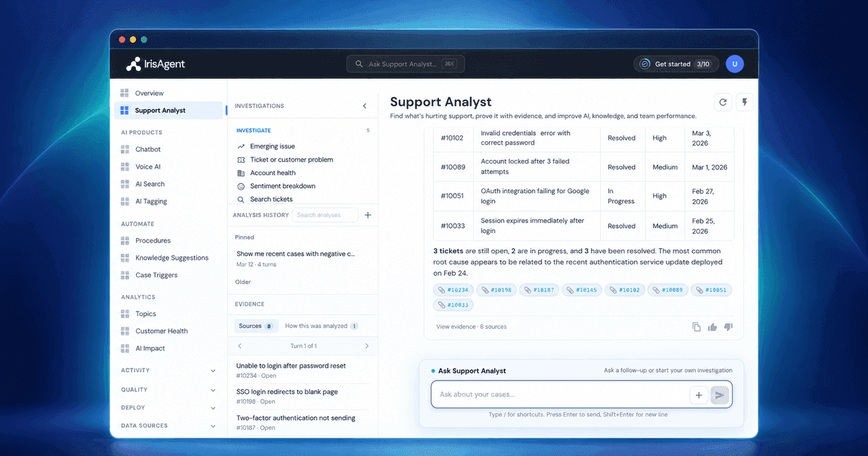Open the user avatar menu

point(735,64)
